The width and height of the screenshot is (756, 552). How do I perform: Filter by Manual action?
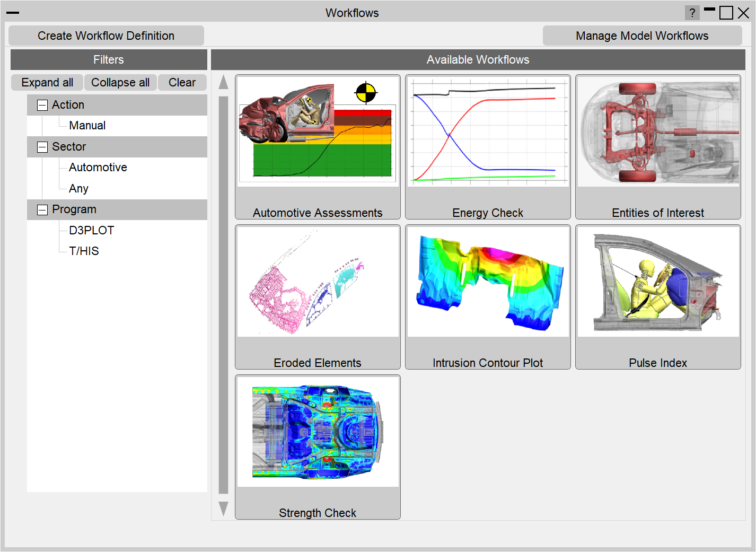pos(87,126)
